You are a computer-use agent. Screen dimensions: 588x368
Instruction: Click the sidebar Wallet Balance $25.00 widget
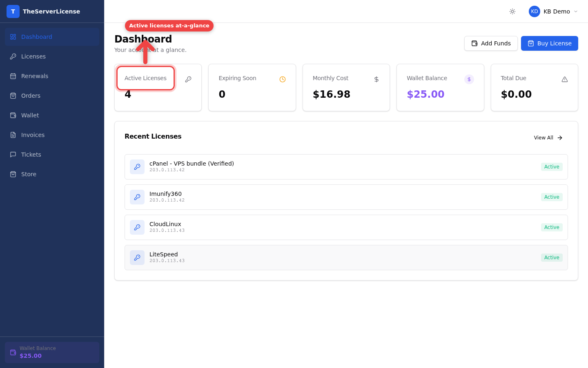tap(52, 352)
